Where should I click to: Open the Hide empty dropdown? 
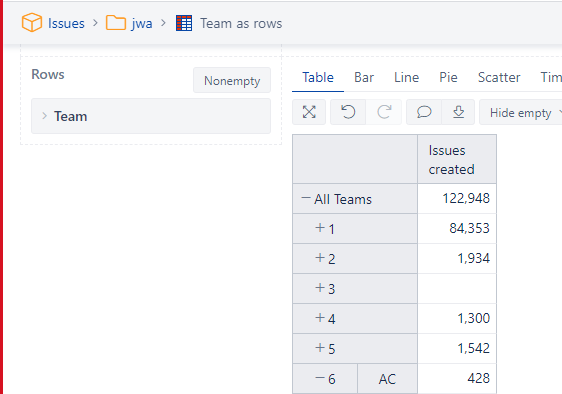[521, 113]
